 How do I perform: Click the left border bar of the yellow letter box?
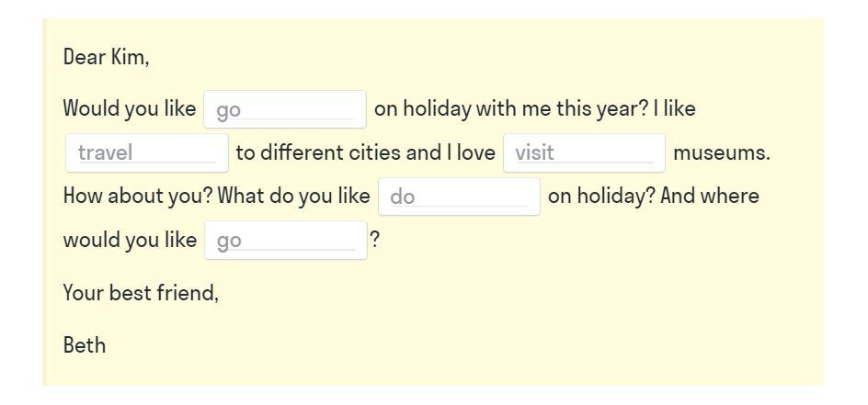click(43, 202)
